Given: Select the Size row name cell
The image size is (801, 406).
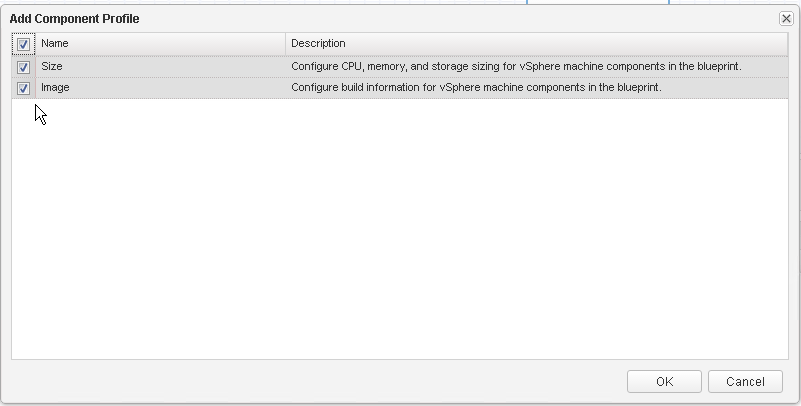Looking at the screenshot, I should (52, 67).
